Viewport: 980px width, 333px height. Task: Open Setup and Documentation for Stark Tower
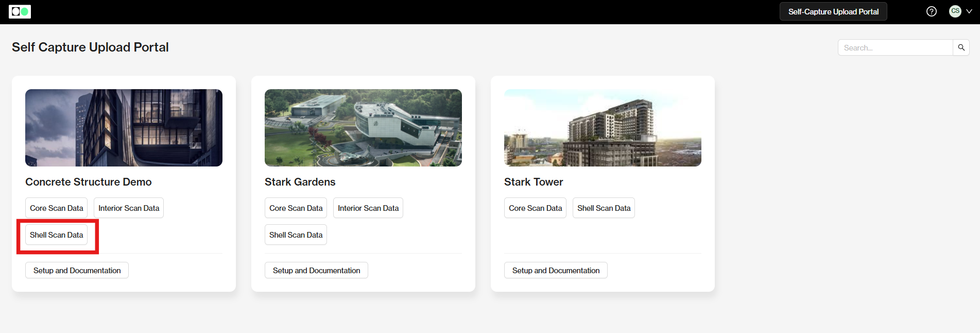(556, 270)
